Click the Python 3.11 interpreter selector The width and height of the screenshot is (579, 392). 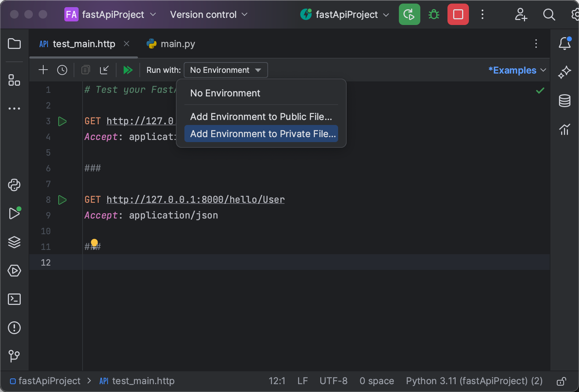(474, 381)
